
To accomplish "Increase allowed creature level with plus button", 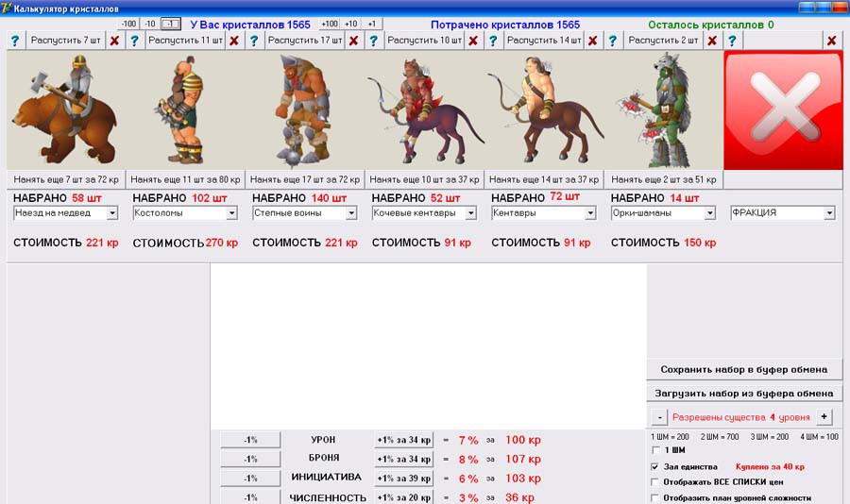I will [x=824, y=417].
